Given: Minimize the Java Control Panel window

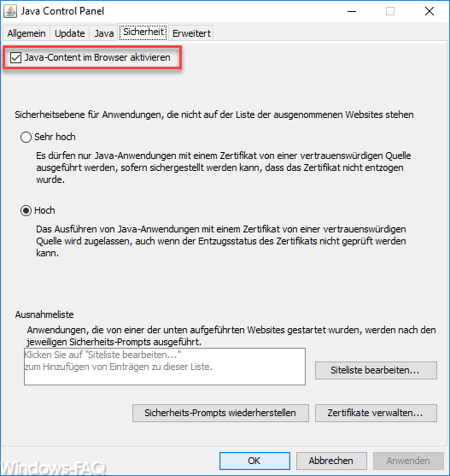Looking at the screenshot, I should point(352,11).
